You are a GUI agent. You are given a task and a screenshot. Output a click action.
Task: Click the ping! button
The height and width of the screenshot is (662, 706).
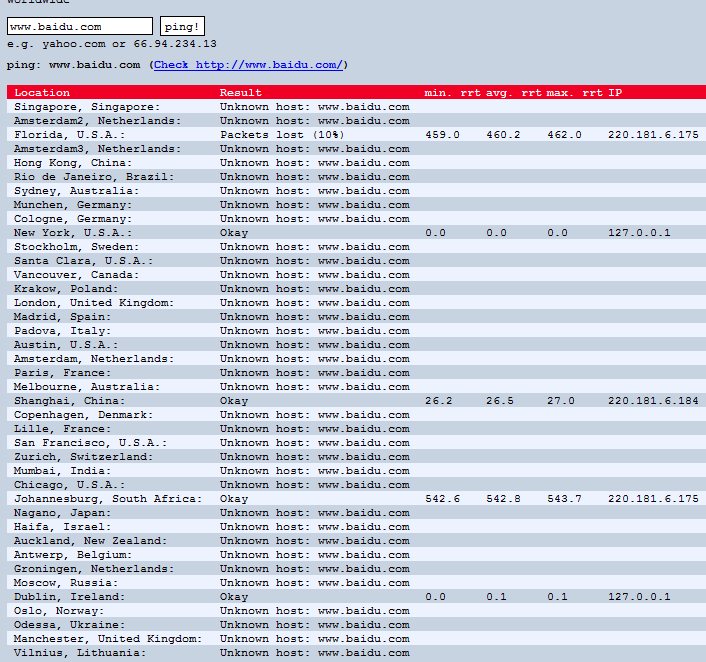pos(182,26)
